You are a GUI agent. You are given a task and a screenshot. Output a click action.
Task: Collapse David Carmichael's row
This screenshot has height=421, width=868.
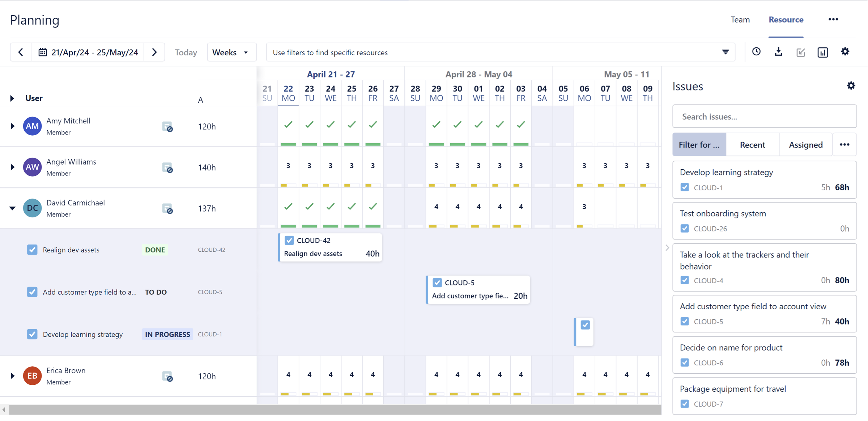(12, 208)
